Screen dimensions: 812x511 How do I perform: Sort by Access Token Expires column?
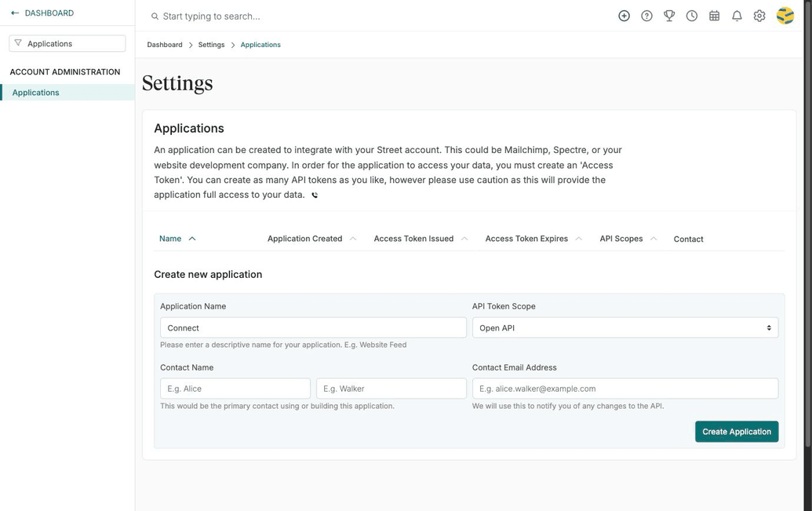click(x=533, y=239)
